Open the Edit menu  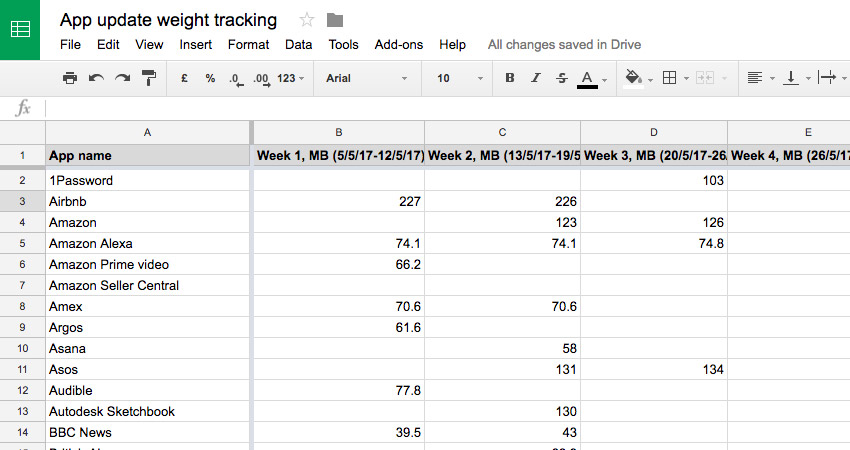point(108,44)
